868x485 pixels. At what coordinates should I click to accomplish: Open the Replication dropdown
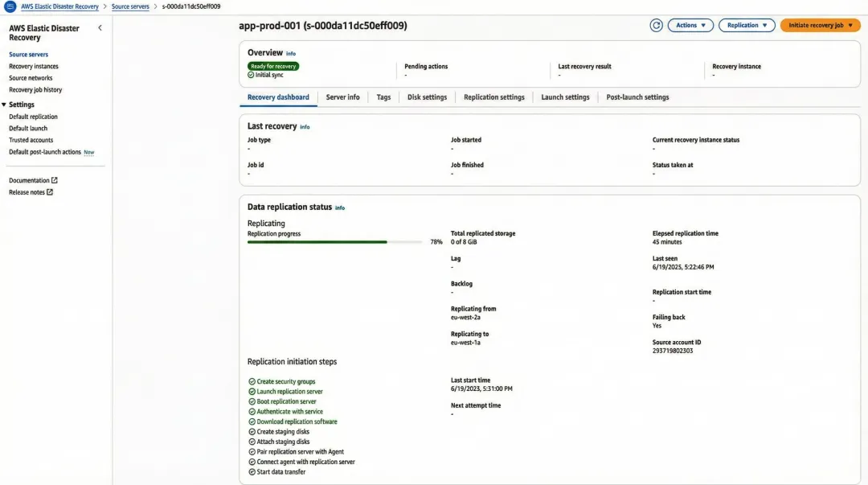click(746, 25)
